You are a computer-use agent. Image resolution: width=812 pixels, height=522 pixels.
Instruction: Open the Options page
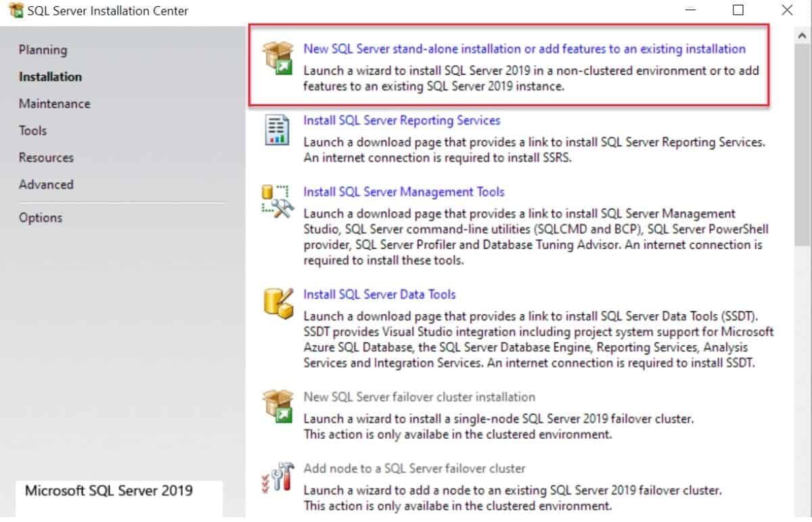[x=41, y=218]
